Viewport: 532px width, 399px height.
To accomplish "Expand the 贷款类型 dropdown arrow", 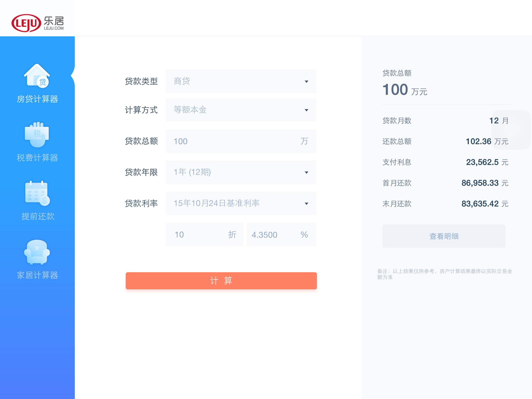I will [x=307, y=82].
